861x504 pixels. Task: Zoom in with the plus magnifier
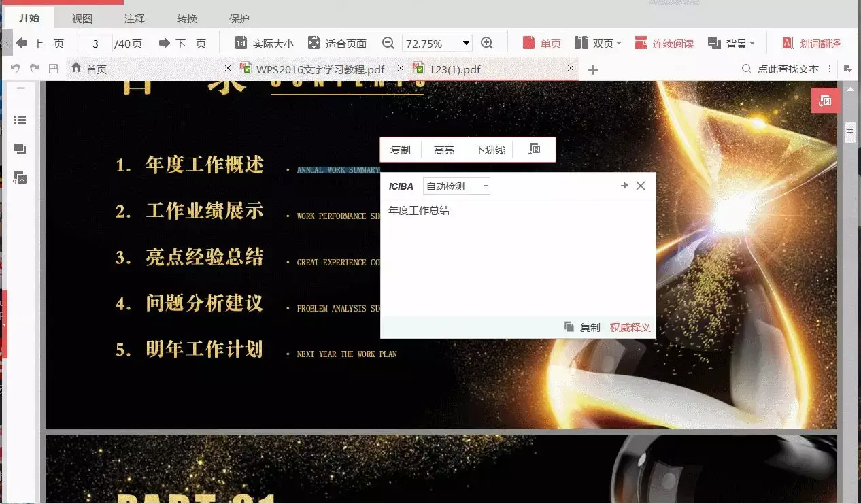487,43
